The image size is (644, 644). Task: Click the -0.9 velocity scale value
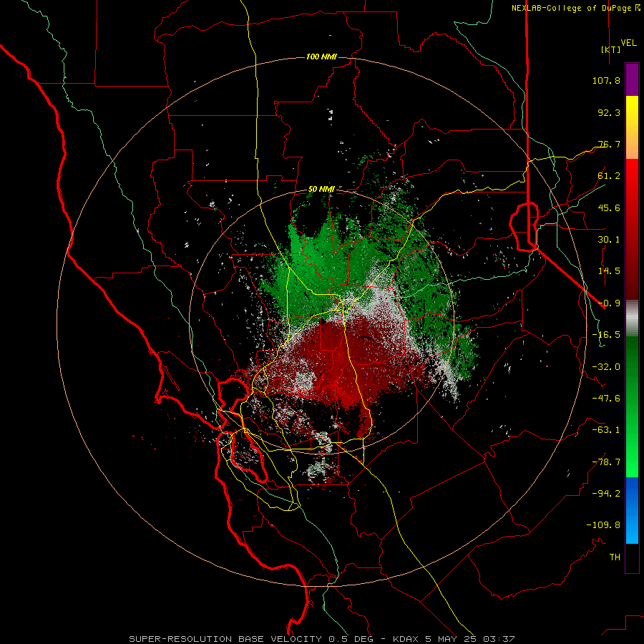(609, 303)
